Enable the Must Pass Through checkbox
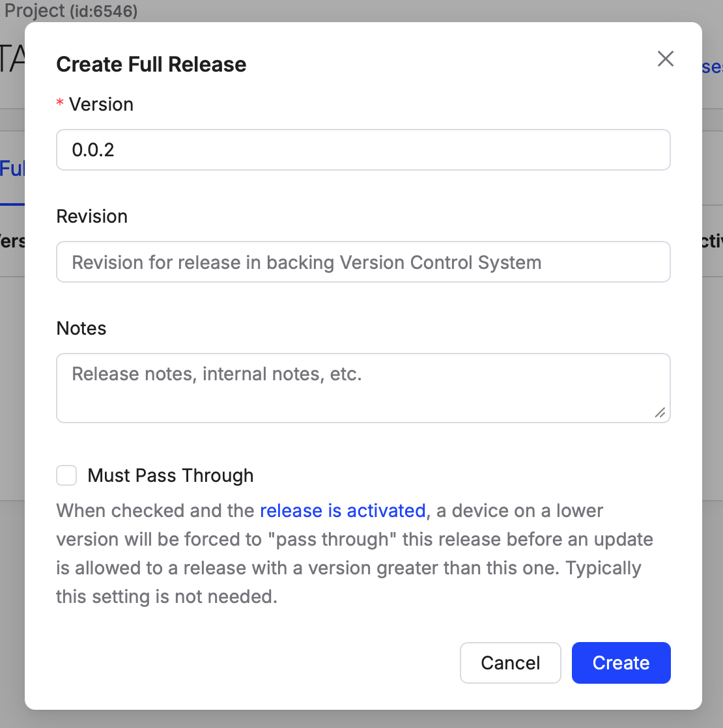Screen dimensions: 723x728 point(66,475)
